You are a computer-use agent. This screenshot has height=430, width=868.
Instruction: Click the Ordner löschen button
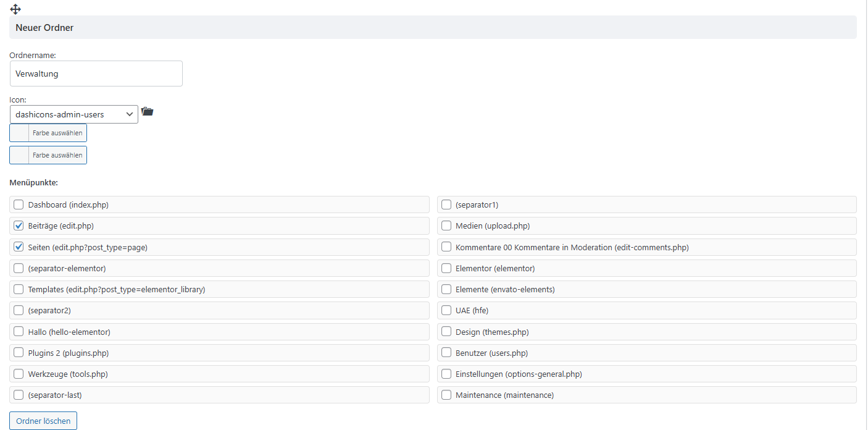[x=43, y=421]
